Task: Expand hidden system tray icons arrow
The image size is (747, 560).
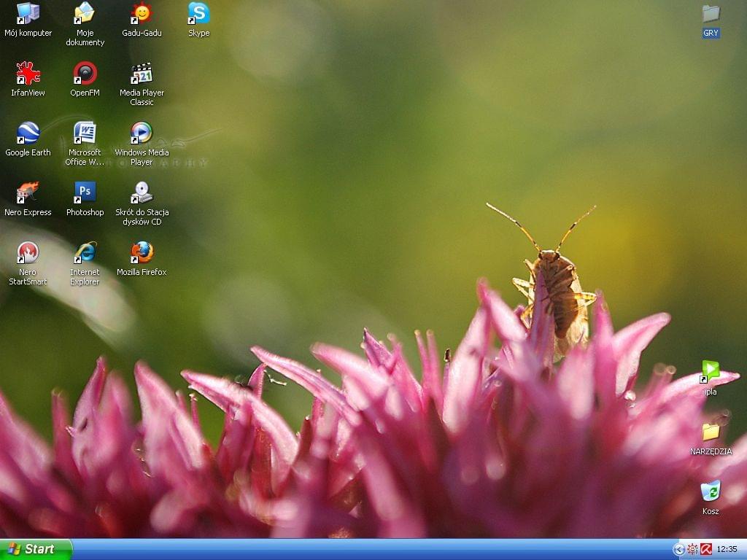Action: pyautogui.click(x=678, y=550)
